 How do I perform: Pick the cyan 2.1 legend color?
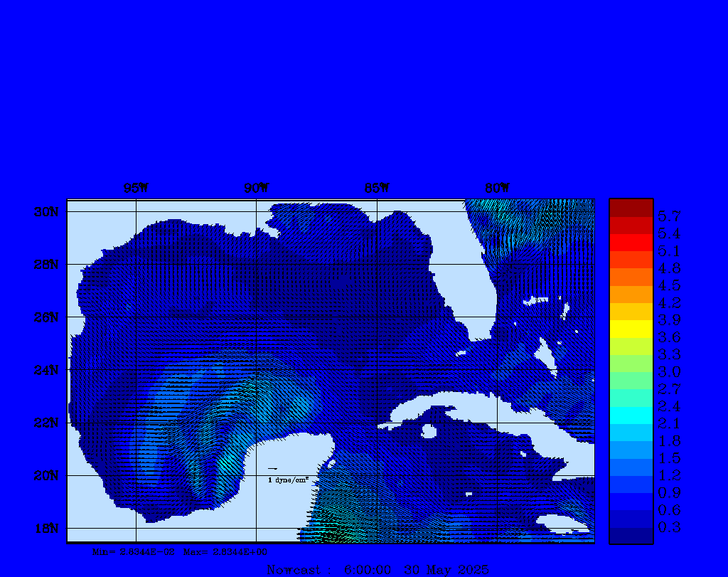click(631, 415)
